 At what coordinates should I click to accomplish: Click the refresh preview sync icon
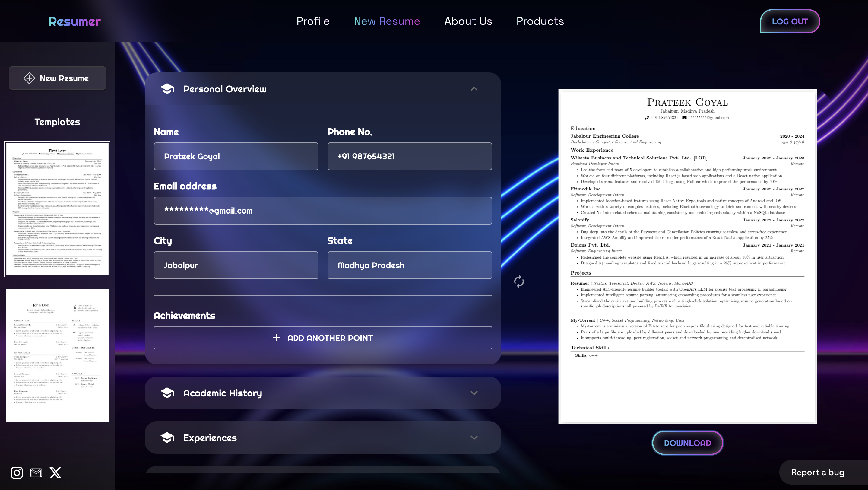[519, 282]
